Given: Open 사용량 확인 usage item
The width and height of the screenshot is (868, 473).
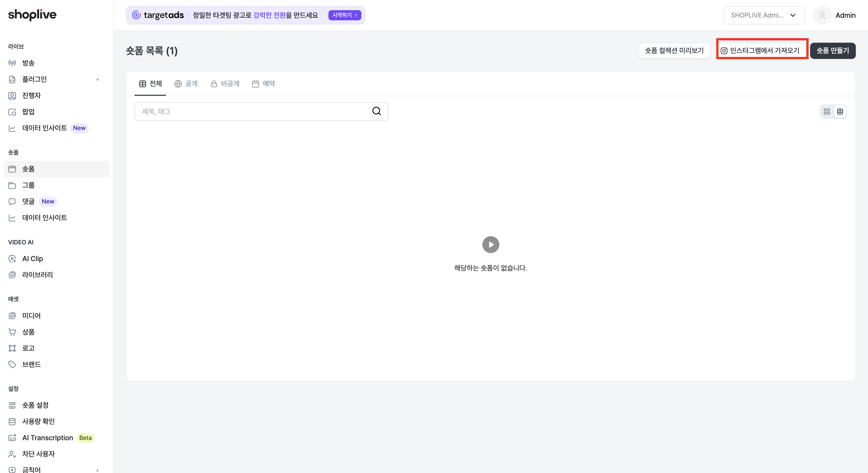Looking at the screenshot, I should (56, 421).
